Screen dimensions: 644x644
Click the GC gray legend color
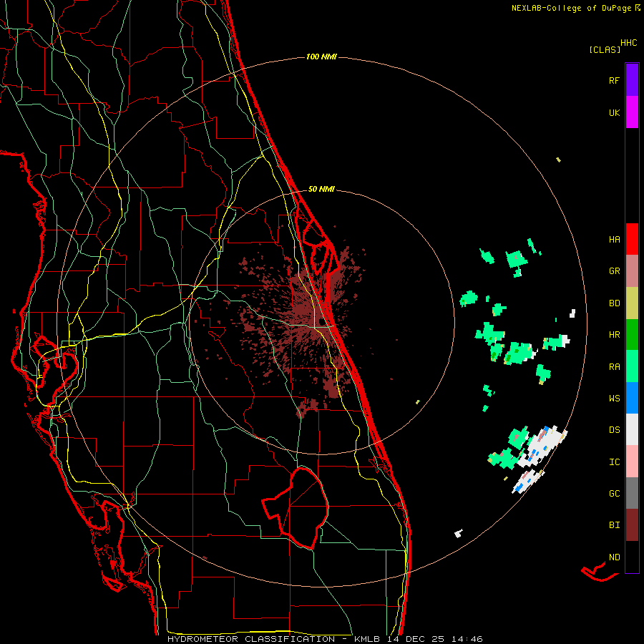coord(632,493)
